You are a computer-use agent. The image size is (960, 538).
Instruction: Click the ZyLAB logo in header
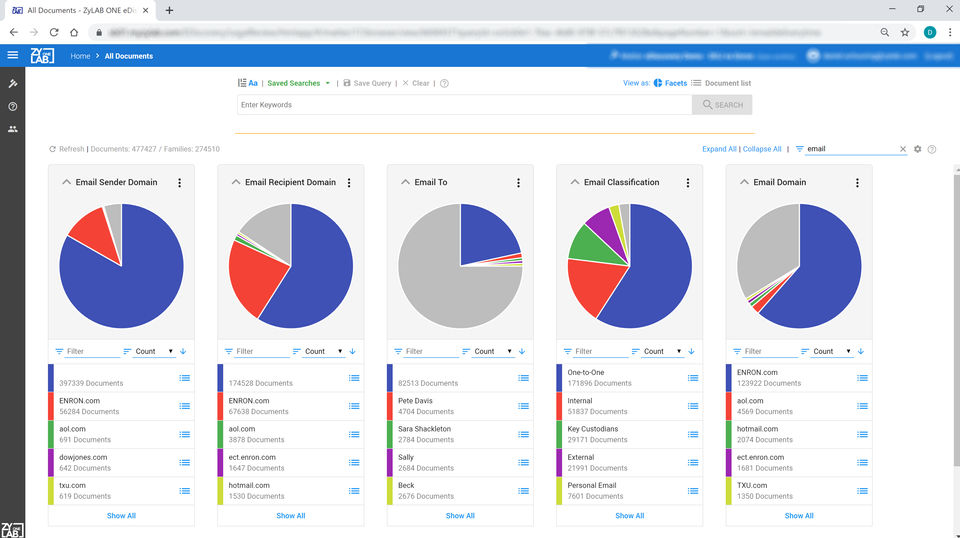tap(42, 56)
